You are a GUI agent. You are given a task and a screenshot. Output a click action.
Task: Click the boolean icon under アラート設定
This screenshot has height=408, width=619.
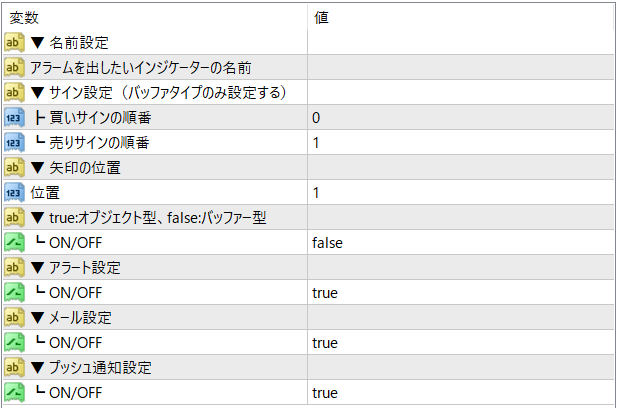(x=14, y=293)
